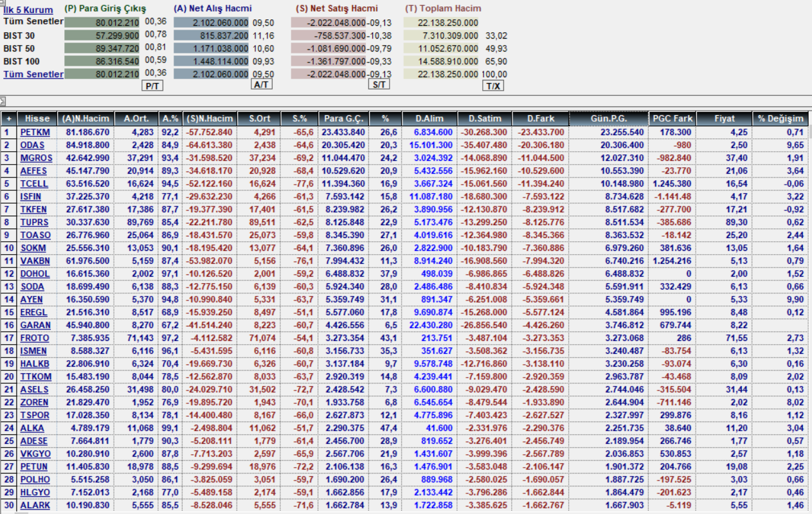Open the ZOREN stock link
The height and width of the screenshot is (514, 812).
(35, 402)
